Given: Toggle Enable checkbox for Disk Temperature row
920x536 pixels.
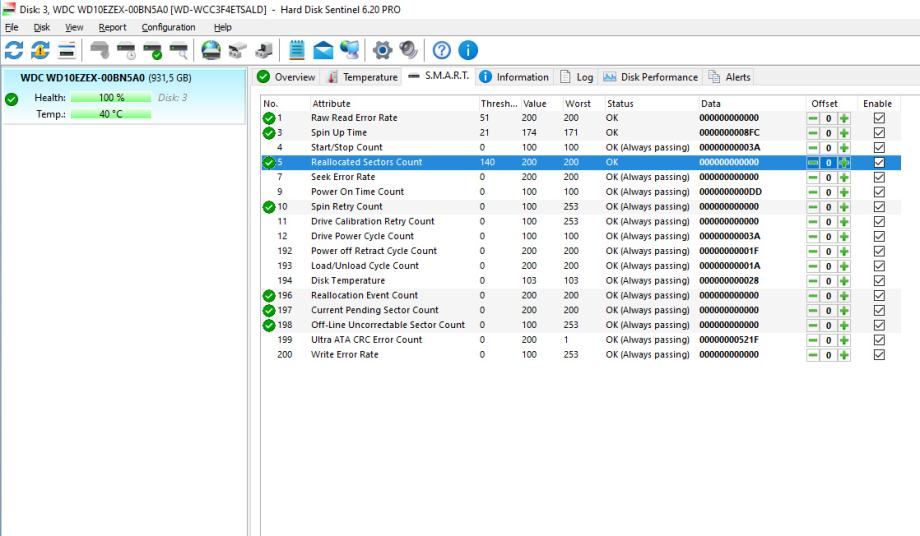Looking at the screenshot, I should click(879, 281).
